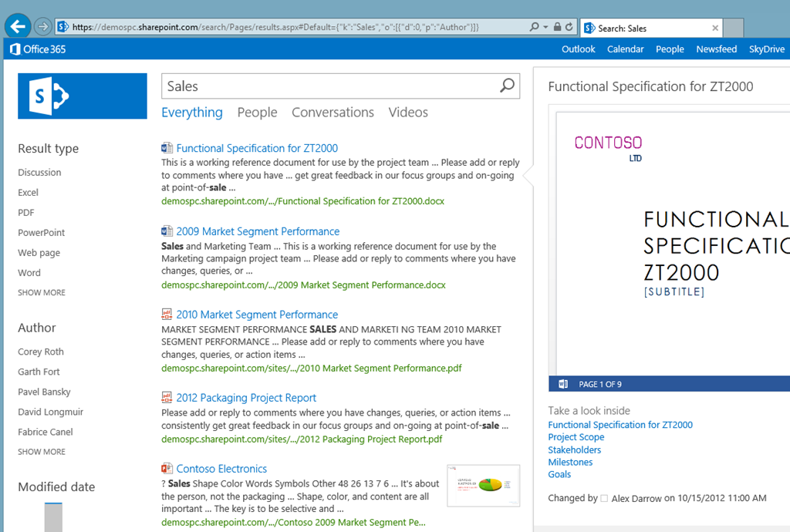Jump to Project Scope section in preview
This screenshot has width=790, height=532.
576,437
